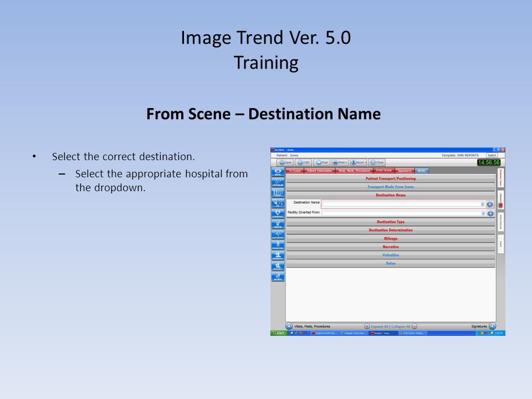Screen dimensions: 532x399
Task: Expand the Mileage section
Action: (x=391, y=238)
